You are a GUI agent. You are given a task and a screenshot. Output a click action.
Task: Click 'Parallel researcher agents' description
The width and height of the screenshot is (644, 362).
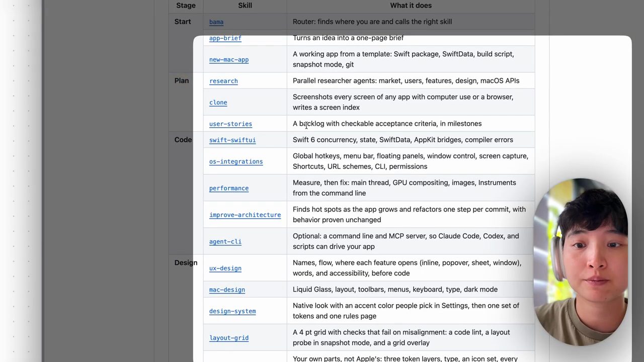coord(406,80)
